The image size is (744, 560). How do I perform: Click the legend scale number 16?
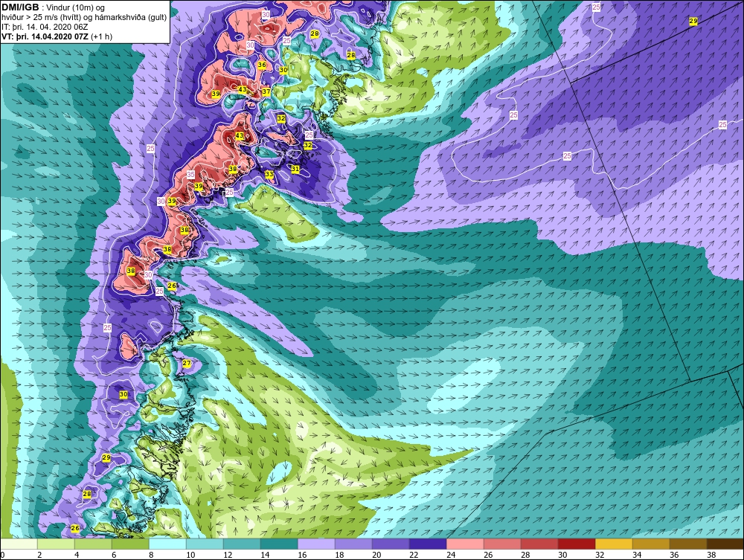coord(302,555)
